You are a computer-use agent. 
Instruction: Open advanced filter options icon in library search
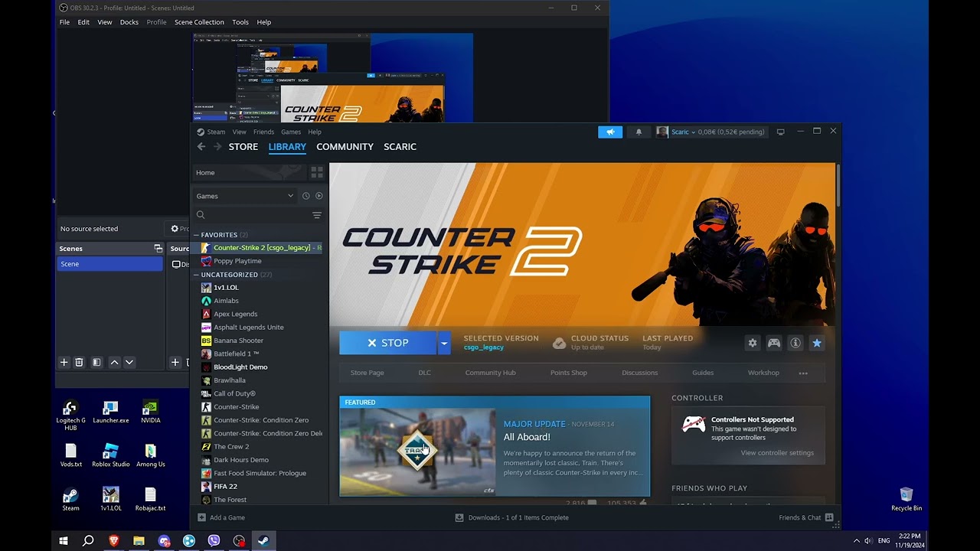click(317, 216)
